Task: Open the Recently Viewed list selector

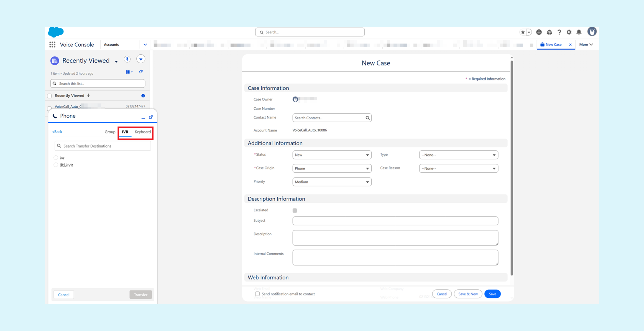Action: [116, 61]
